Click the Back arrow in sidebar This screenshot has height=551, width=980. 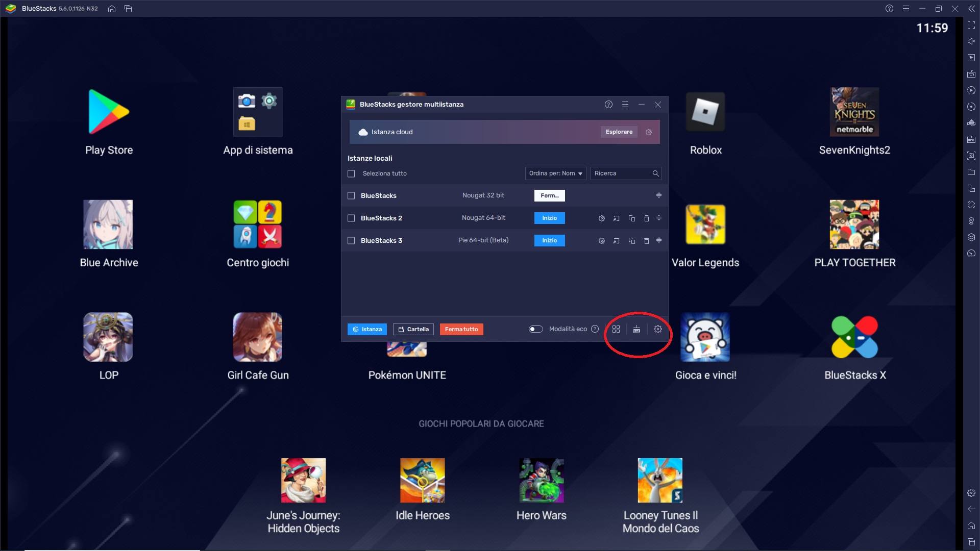971,509
